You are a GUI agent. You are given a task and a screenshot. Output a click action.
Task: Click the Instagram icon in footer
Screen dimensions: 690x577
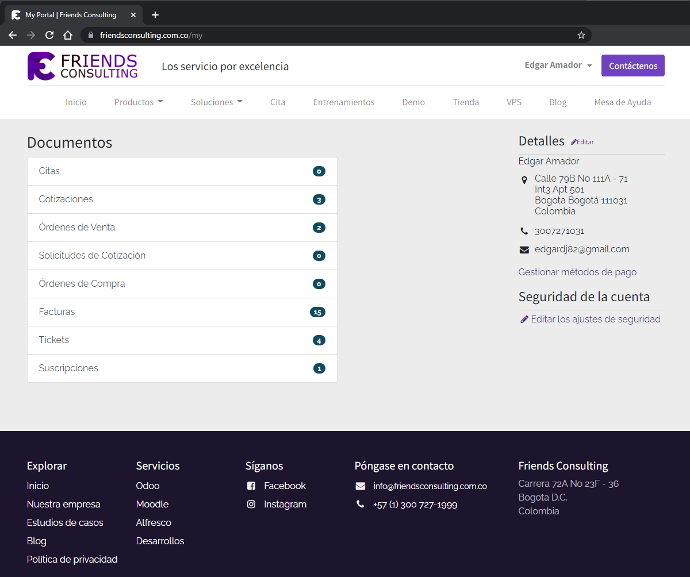pos(251,504)
